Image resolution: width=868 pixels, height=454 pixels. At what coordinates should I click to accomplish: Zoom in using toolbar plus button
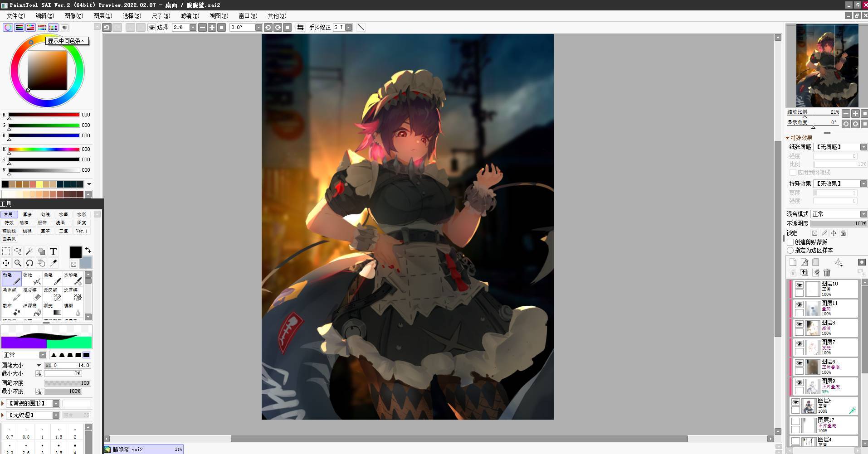pos(212,27)
